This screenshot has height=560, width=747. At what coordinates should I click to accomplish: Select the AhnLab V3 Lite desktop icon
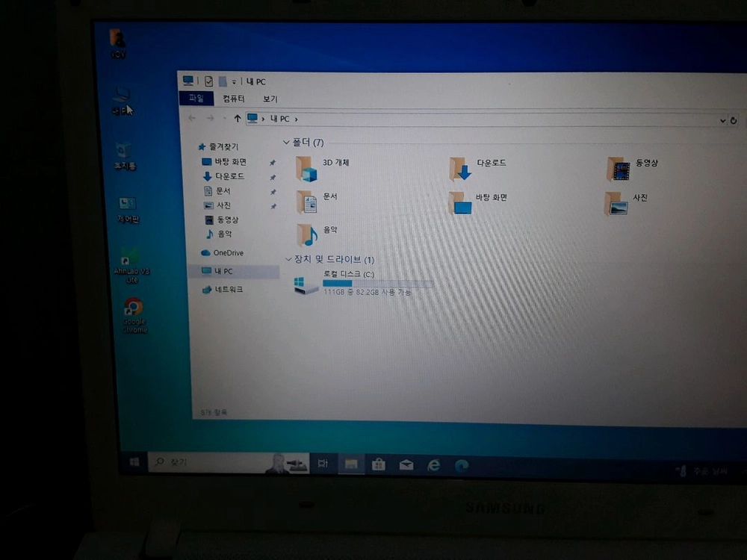(131, 267)
